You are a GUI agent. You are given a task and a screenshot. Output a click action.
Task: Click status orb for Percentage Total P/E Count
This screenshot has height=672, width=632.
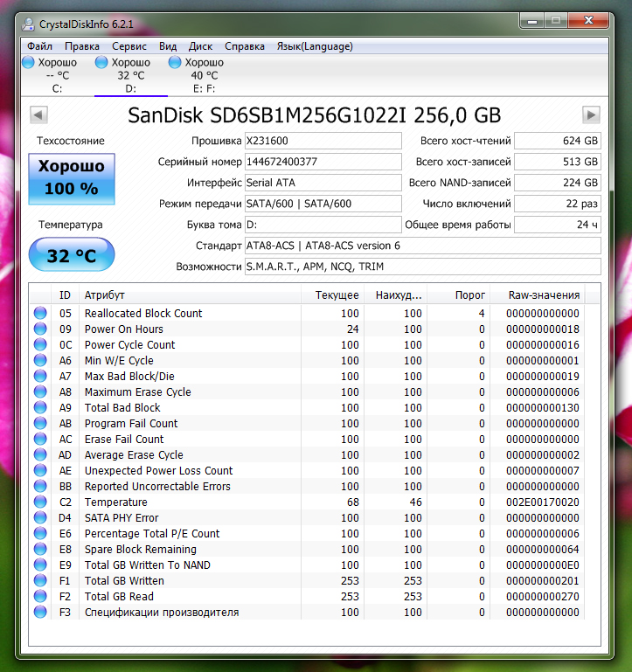tap(40, 533)
